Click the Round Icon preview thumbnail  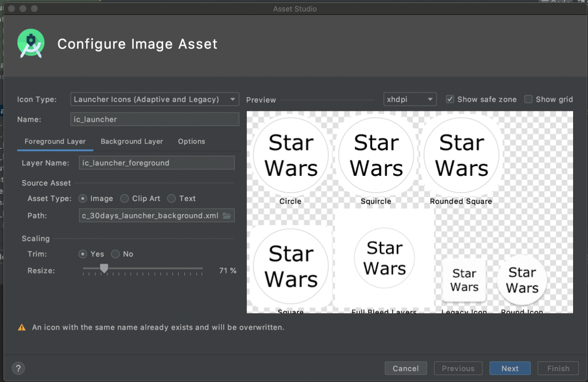[522, 280]
